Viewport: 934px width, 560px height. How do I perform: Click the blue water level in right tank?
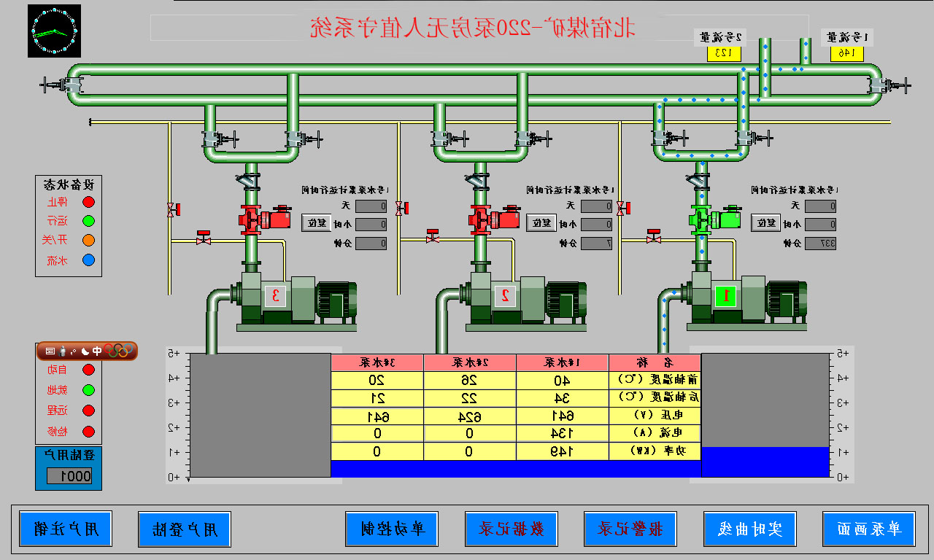(765, 462)
